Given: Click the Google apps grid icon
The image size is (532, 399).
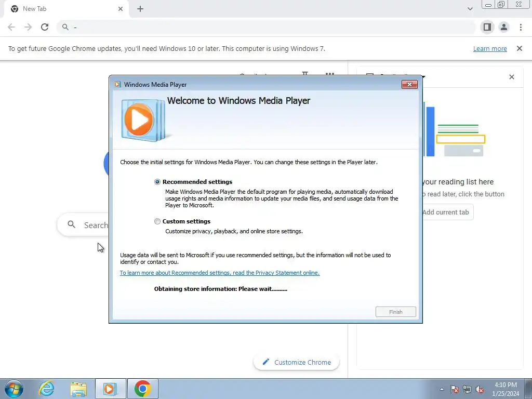Looking at the screenshot, I should point(330,74).
